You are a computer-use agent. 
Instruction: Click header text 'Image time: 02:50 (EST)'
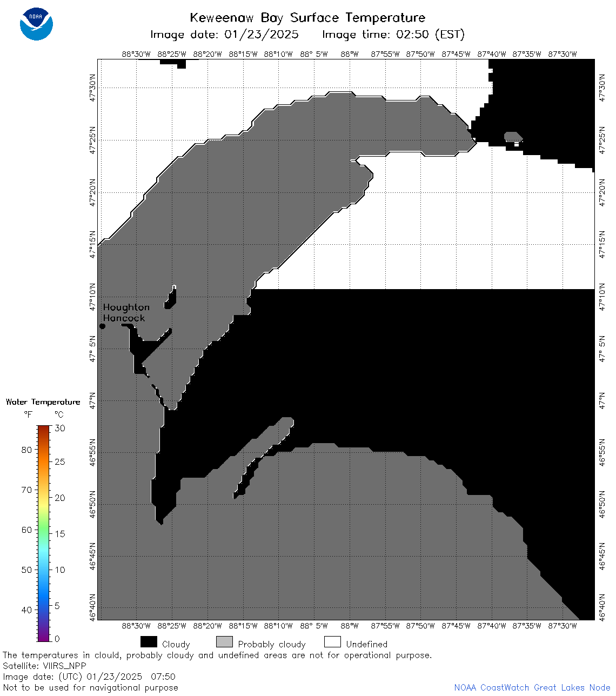pos(393,35)
